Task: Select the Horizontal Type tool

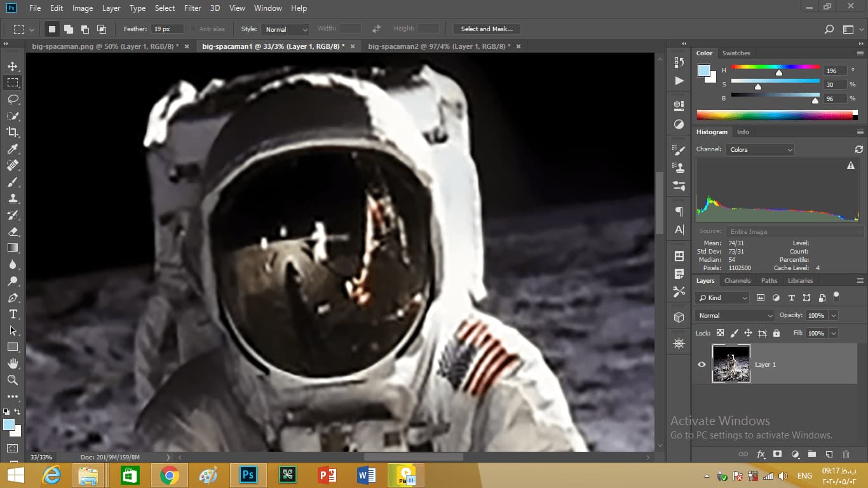Action: (x=13, y=314)
